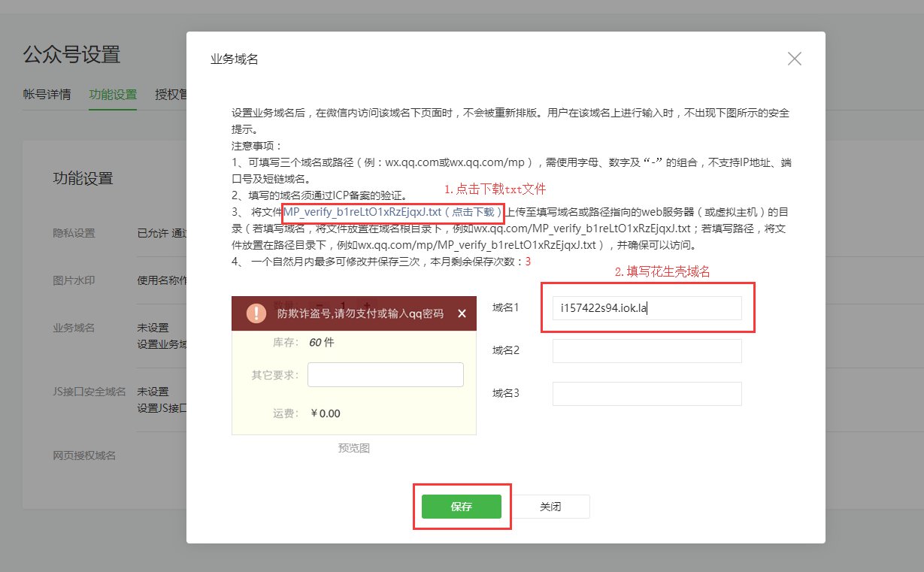Image resolution: width=924 pixels, height=572 pixels.
Task: Click the exclamation warning icon in preview
Action: click(256, 313)
